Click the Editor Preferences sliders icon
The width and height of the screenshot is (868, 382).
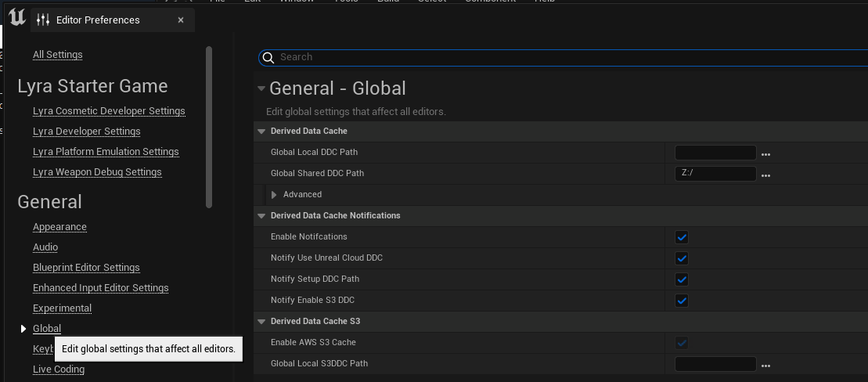click(43, 20)
